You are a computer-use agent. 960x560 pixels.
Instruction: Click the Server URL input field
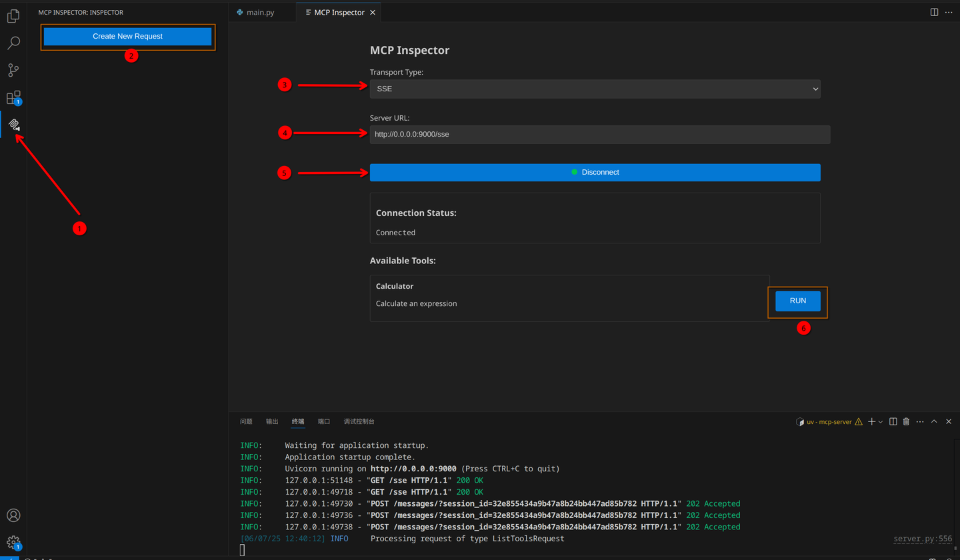pyautogui.click(x=599, y=134)
